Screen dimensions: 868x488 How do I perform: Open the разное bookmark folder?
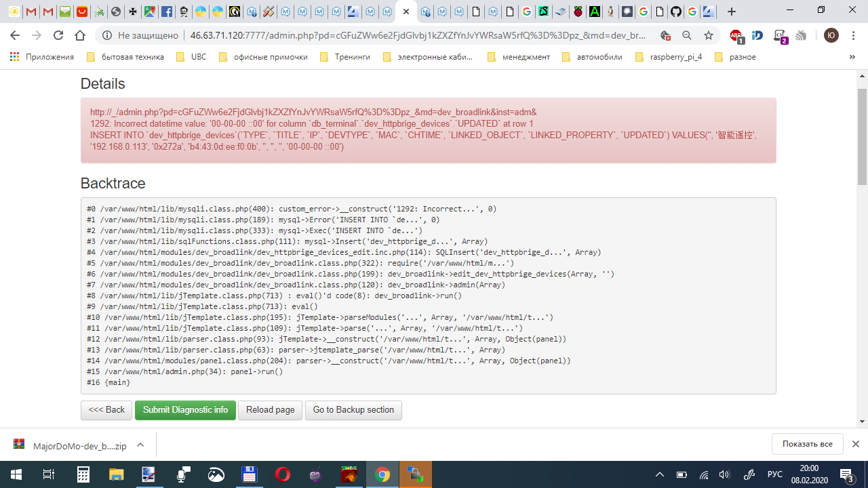pyautogui.click(x=736, y=57)
